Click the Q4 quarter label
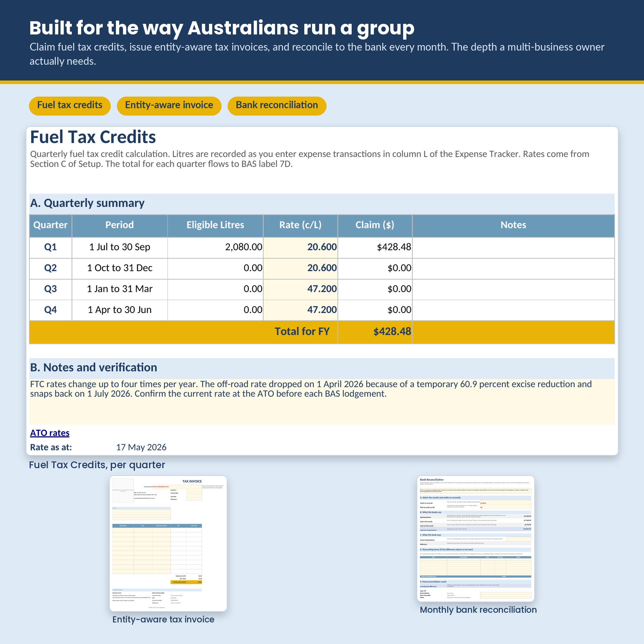Screen dimensions: 644x644 [50, 310]
